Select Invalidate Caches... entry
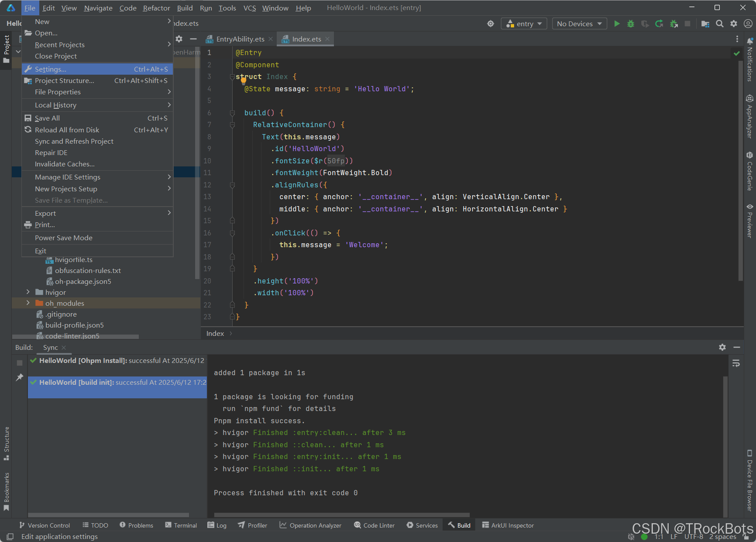756x542 pixels. (97, 164)
